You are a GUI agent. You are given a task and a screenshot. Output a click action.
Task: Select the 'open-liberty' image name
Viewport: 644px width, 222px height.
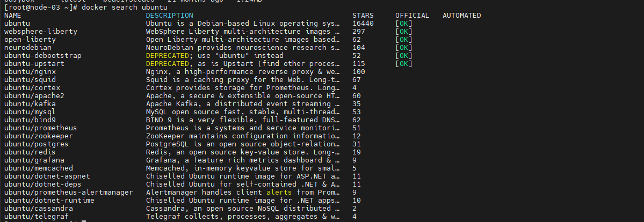tap(30, 40)
